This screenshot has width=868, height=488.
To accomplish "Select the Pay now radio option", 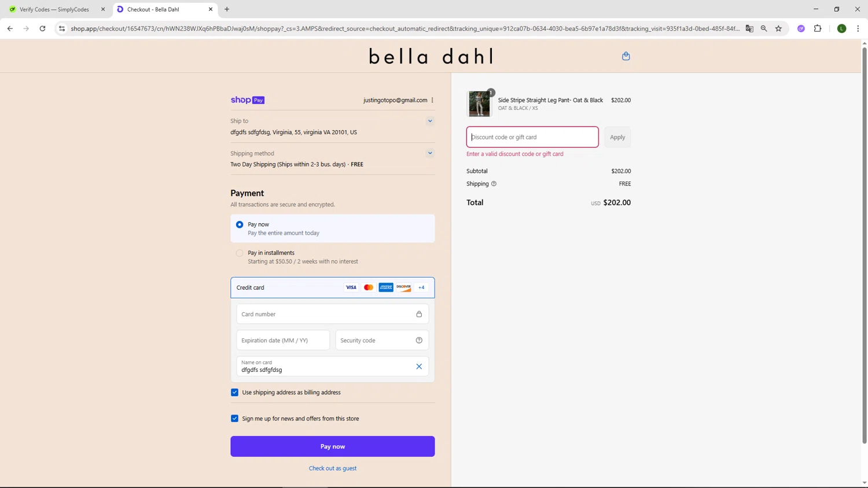I will click(x=240, y=224).
